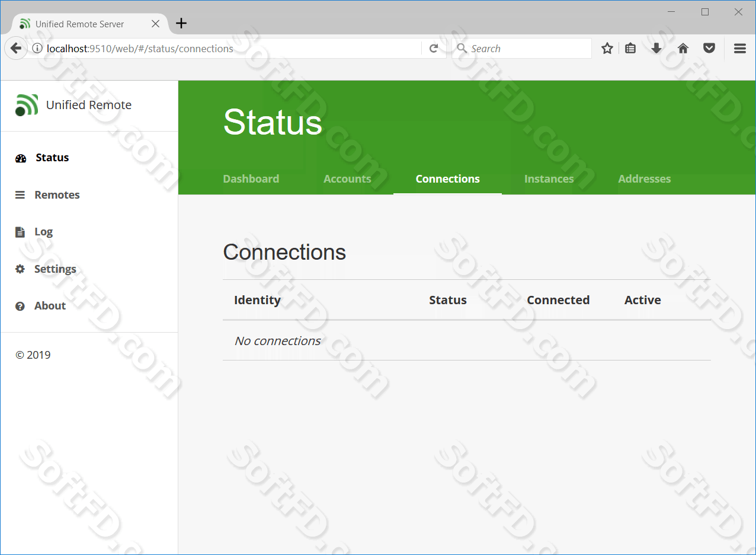Viewport: 756px width, 555px height.
Task: Click the large Status page heading
Action: coord(273,123)
